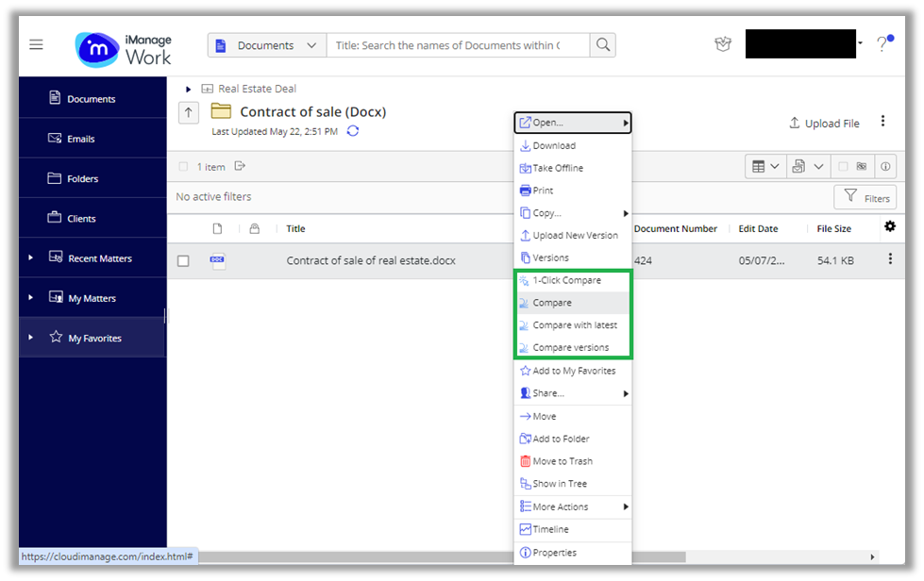Sort by the checked-out lock column icon
Screen dimensions: 924x581
[x=254, y=229]
